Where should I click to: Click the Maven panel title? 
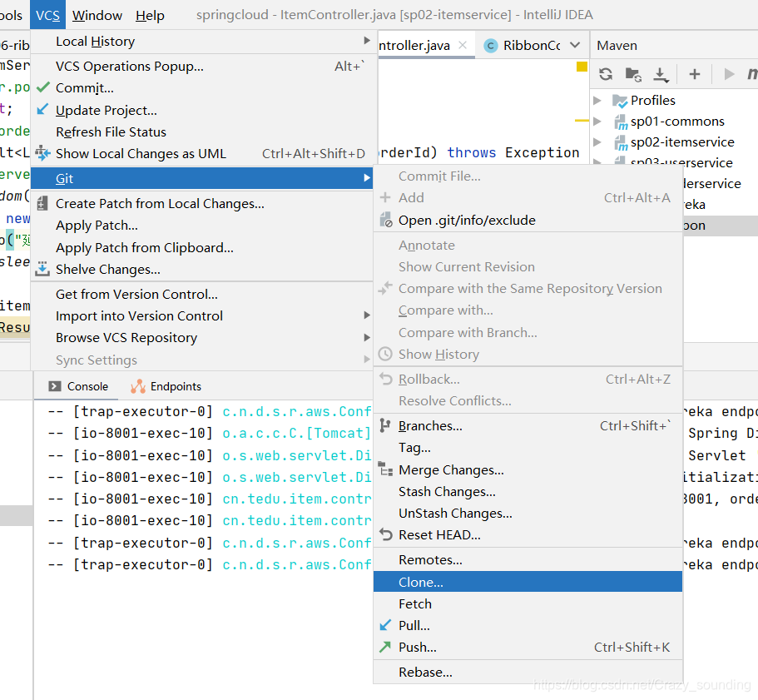click(x=617, y=46)
